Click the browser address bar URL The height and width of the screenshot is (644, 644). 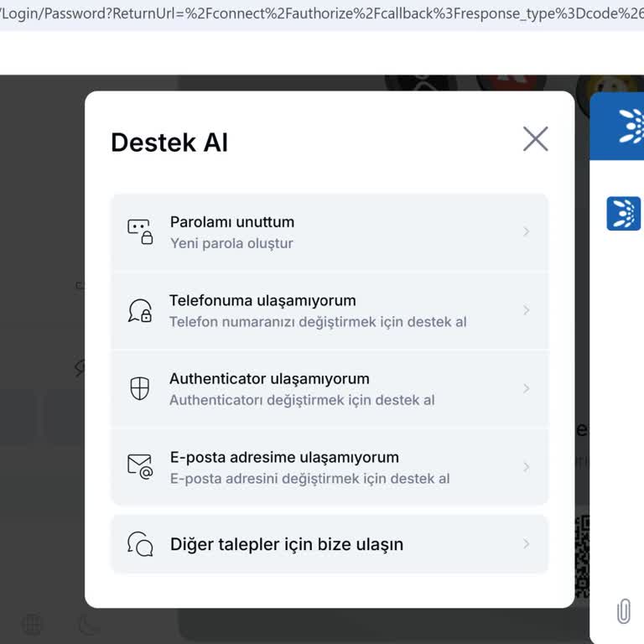(x=322, y=13)
